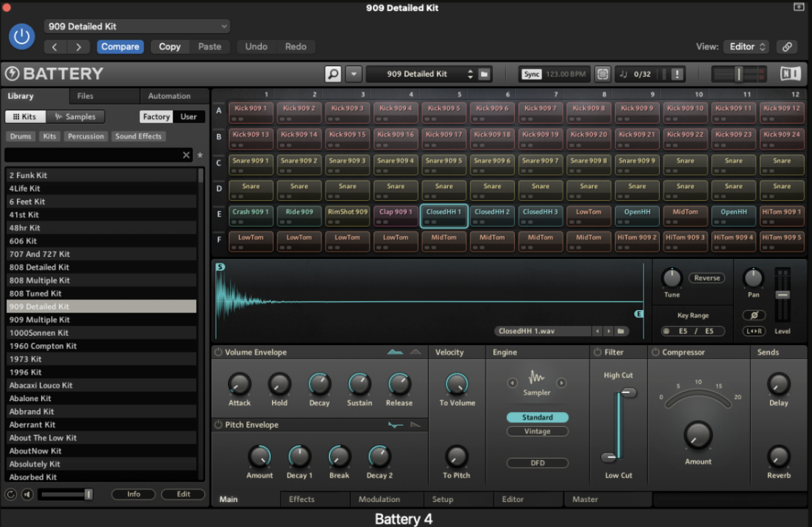Image resolution: width=812 pixels, height=527 pixels.
Task: Switch library to User content
Action: click(x=189, y=116)
